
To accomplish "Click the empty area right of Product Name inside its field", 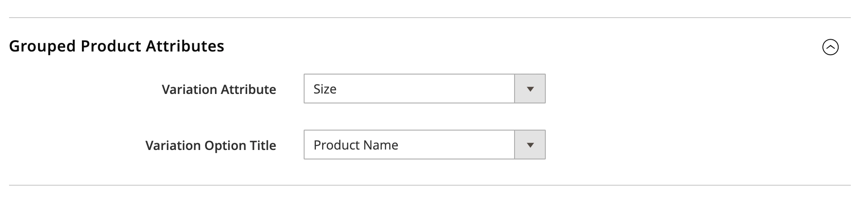I will (x=457, y=145).
